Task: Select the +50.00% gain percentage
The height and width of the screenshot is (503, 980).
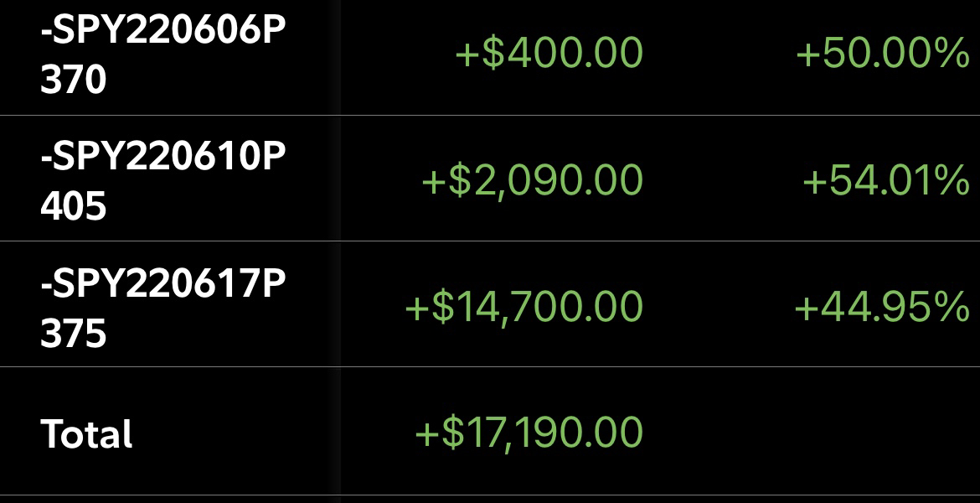Action: (x=882, y=54)
